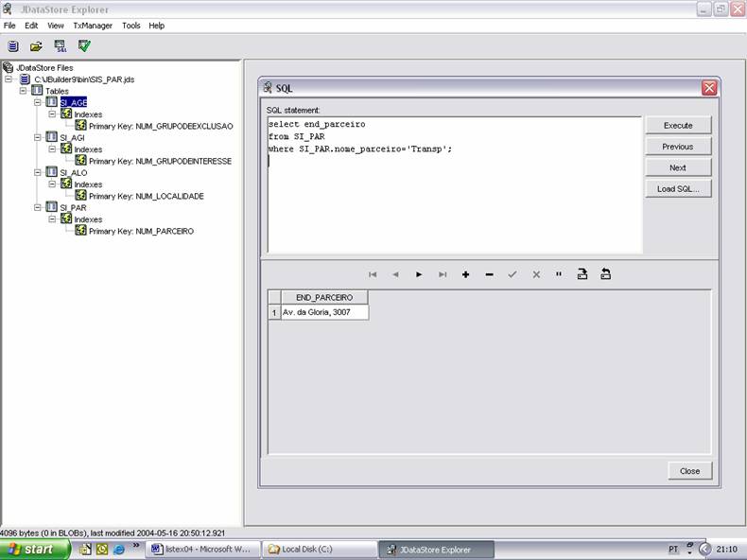Select Primary Key: NUM_GRUPODEINTERESSE entry
Image resolution: width=747 pixels, height=560 pixels.
pyautogui.click(x=160, y=161)
